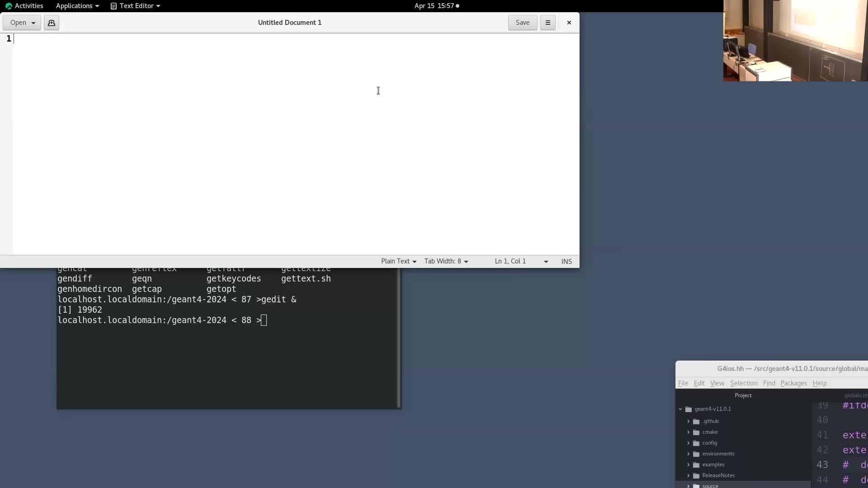868x488 pixels.
Task: Open the Packages menu in Pulsar
Action: point(794,383)
